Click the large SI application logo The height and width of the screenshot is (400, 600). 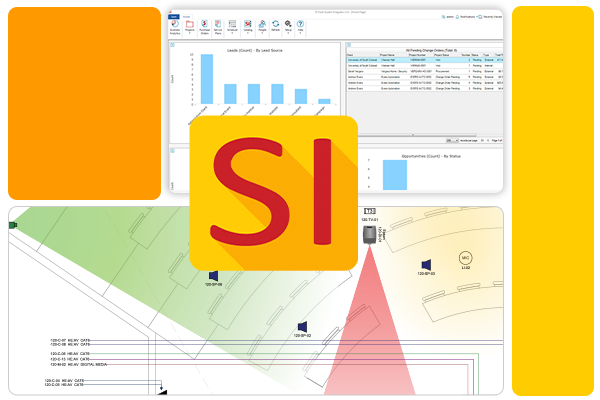[x=274, y=193]
